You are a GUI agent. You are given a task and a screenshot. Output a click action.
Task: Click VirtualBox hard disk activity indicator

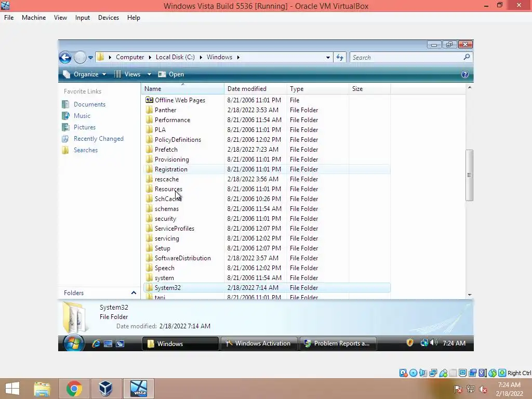click(403, 373)
